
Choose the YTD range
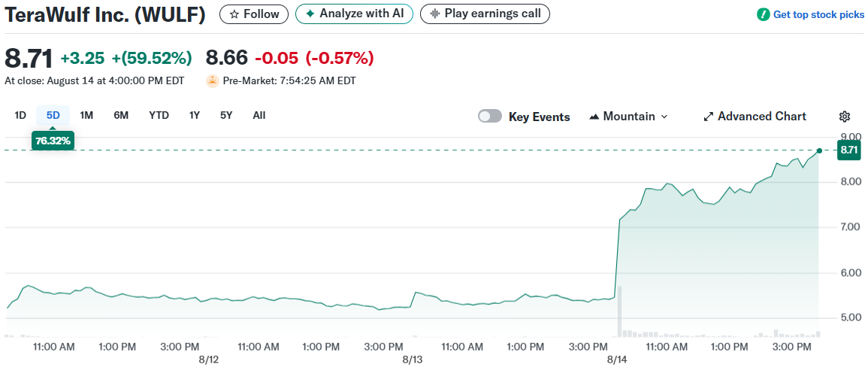pyautogui.click(x=159, y=115)
